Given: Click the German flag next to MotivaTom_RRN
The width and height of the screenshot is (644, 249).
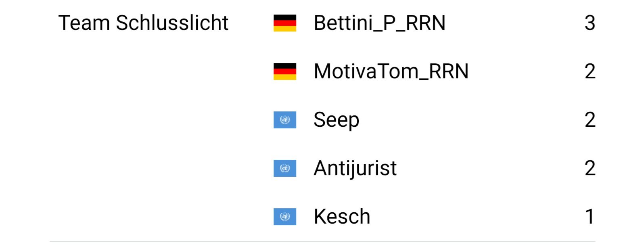Looking at the screenshot, I should pyautogui.click(x=284, y=71).
